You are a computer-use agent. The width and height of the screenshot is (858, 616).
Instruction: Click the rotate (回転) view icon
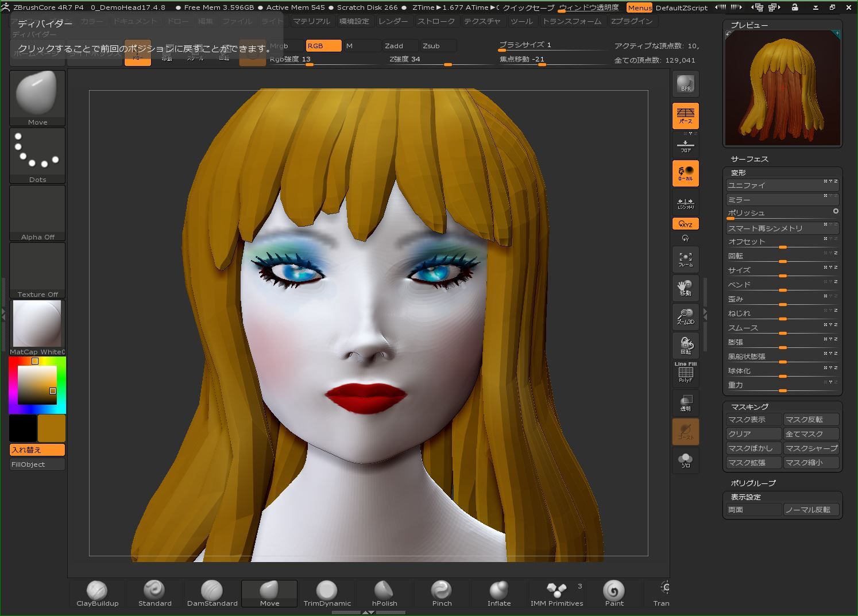tap(685, 346)
